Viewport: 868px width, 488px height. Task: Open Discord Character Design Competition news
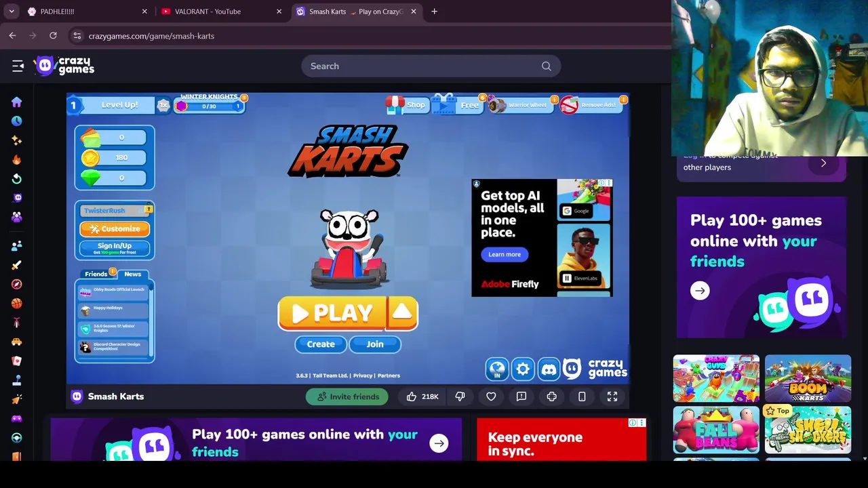pyautogui.click(x=113, y=346)
